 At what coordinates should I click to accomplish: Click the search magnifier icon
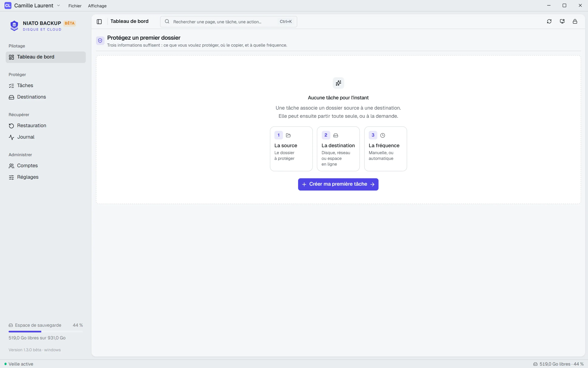[167, 22]
